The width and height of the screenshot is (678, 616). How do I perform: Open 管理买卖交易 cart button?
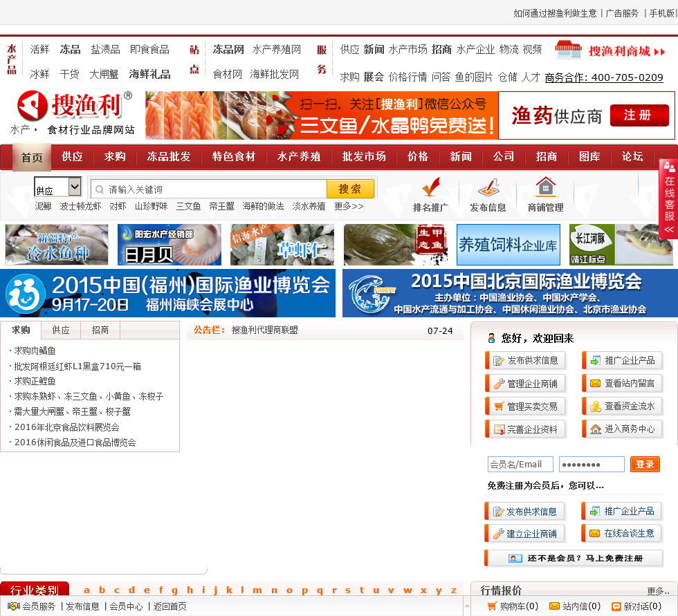click(x=526, y=407)
